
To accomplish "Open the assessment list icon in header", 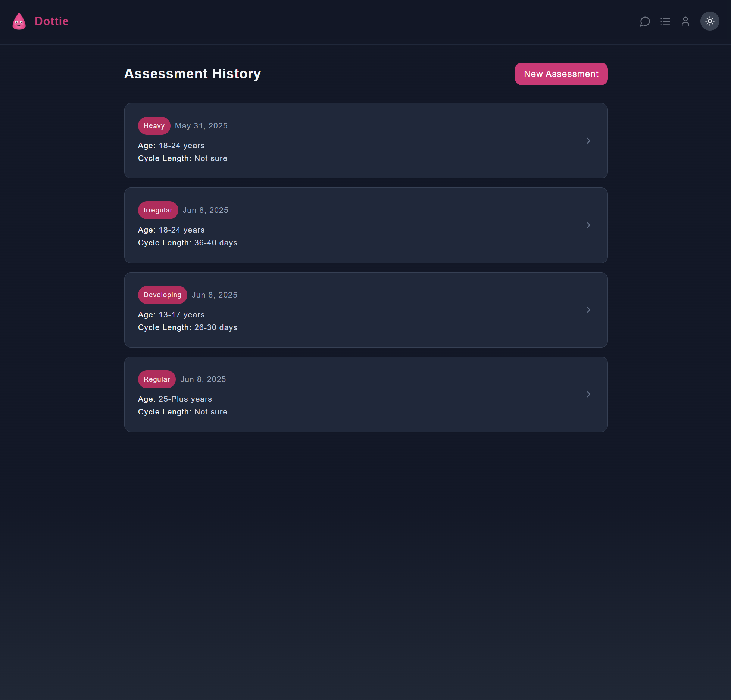I will (x=665, y=21).
